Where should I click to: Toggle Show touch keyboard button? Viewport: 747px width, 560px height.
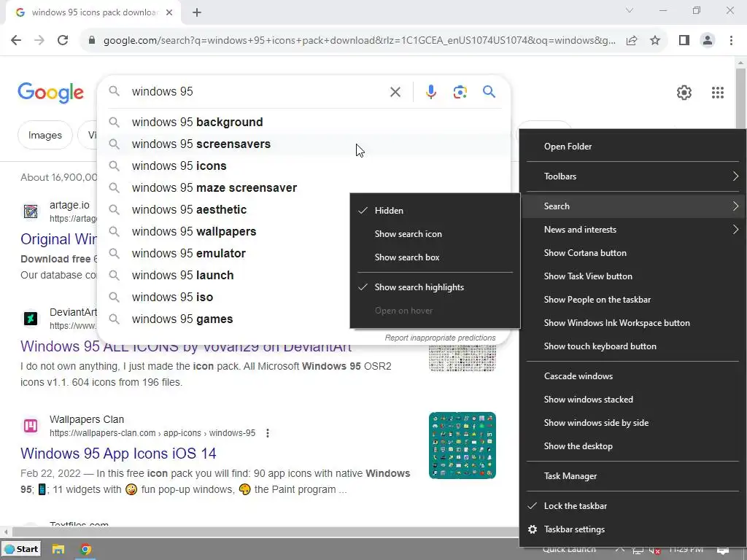click(632, 346)
